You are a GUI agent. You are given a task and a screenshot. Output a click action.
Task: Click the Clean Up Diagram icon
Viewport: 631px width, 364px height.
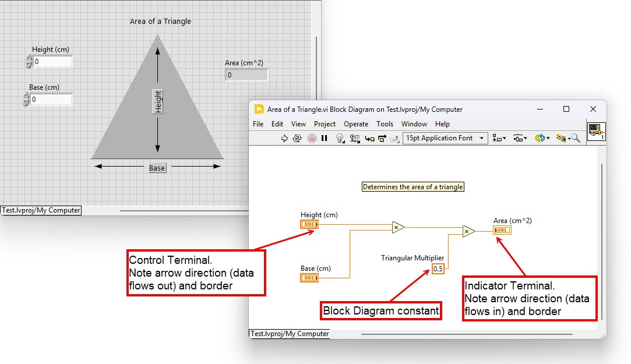point(561,139)
